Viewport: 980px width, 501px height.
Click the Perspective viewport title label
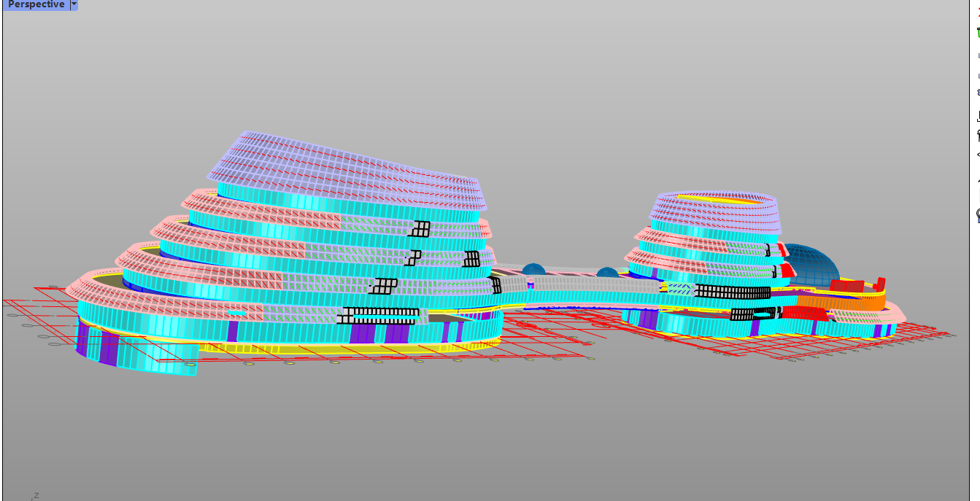[36, 4]
